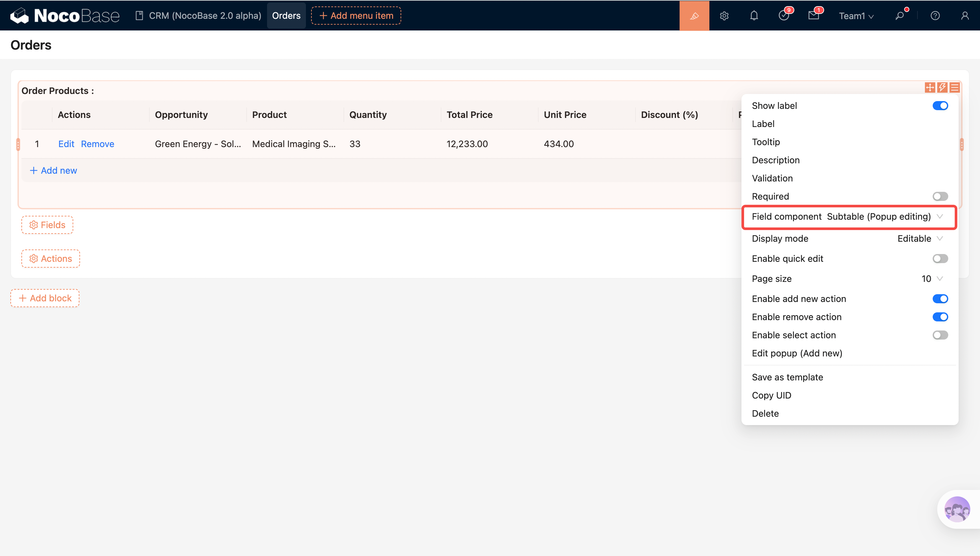Open workflow tasks check icon

(784, 16)
